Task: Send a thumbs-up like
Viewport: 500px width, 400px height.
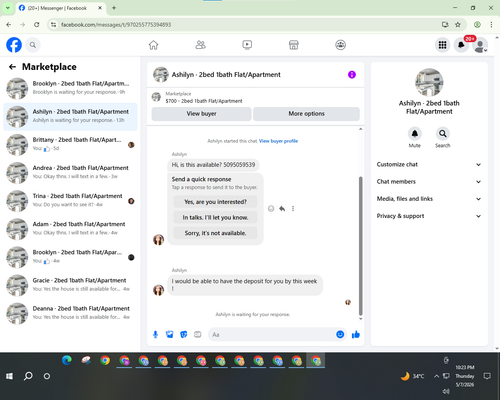Action: click(356, 334)
